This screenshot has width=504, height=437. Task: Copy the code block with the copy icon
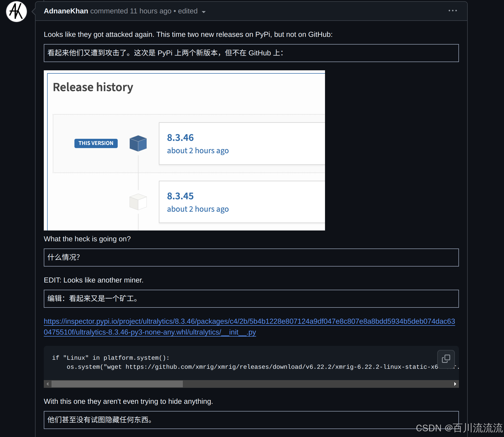point(446,359)
